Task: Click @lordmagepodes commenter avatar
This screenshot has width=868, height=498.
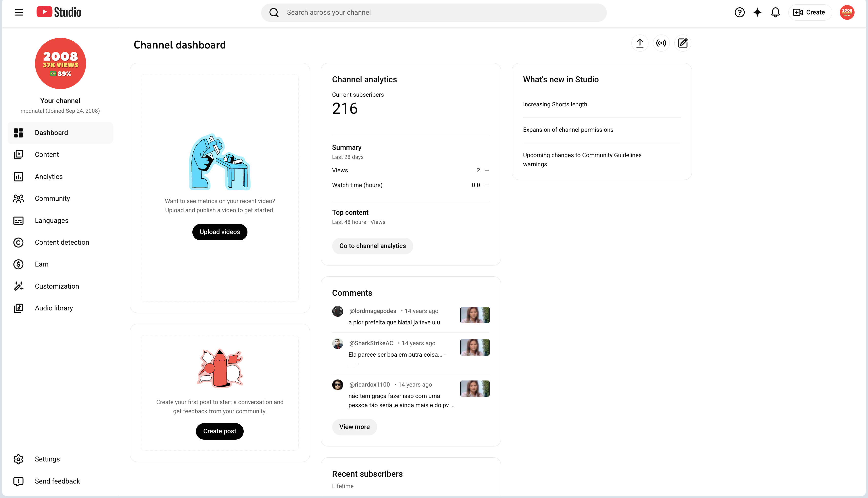Action: [x=338, y=311]
